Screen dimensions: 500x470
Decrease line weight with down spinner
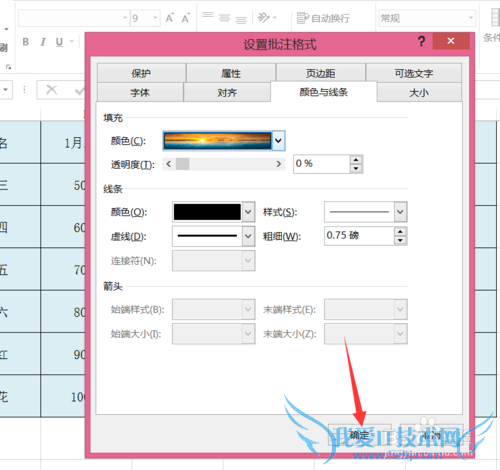(400, 240)
